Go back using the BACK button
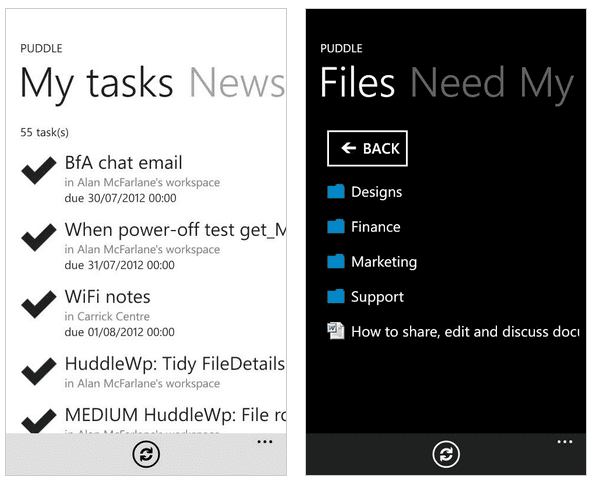Image resolution: width=594 pixels, height=481 pixels. (367, 148)
